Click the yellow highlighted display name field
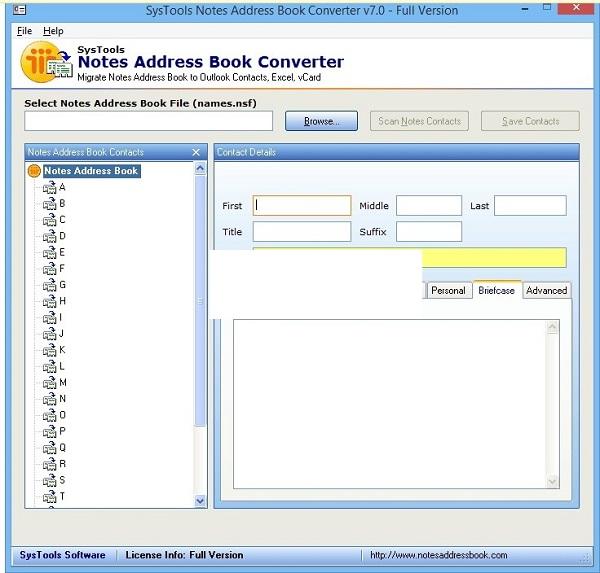600x573 pixels. point(494,257)
